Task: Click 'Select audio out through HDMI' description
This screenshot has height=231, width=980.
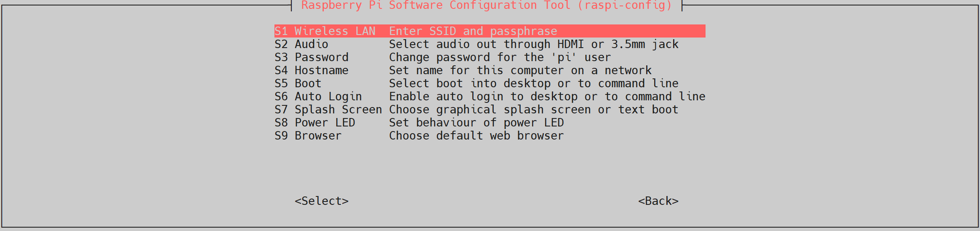Action: [533, 44]
